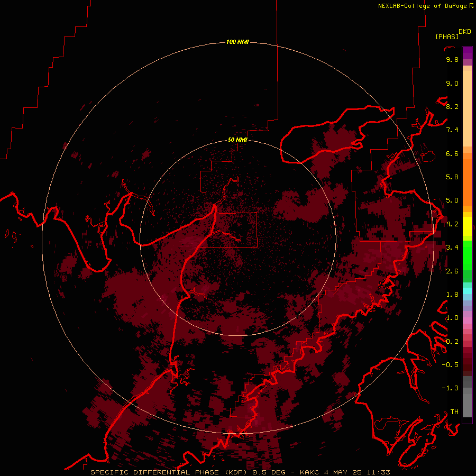Click the "0.5 DEG" elevation angle text
This screenshot has width=476, height=476.
pos(269,472)
